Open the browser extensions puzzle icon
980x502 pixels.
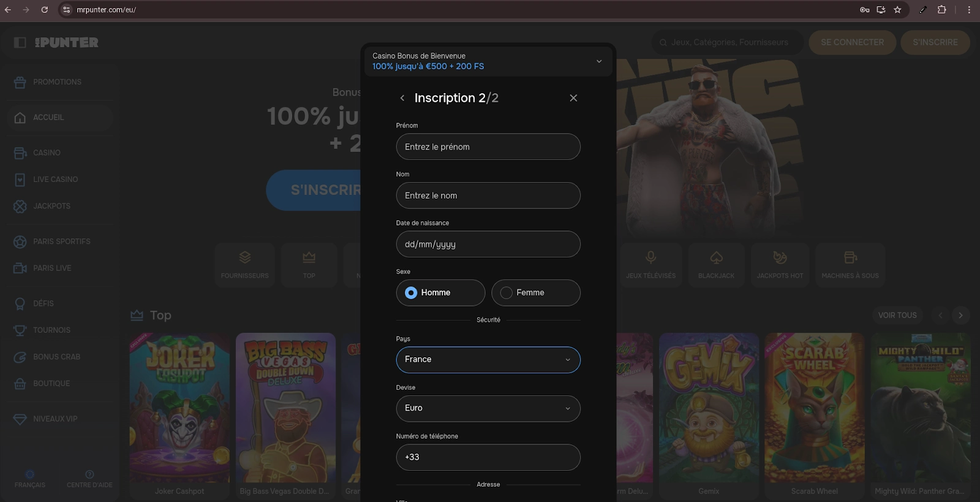[x=941, y=10]
